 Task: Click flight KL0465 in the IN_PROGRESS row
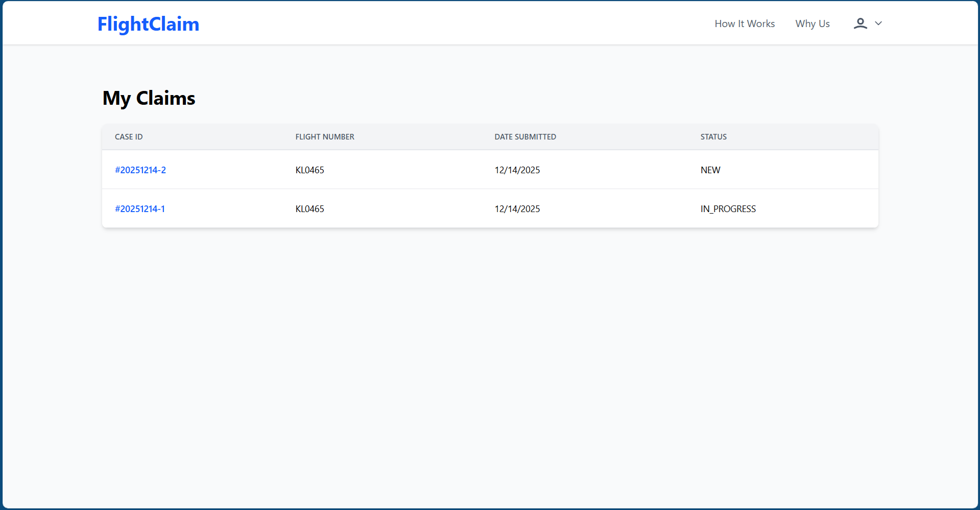(309, 209)
